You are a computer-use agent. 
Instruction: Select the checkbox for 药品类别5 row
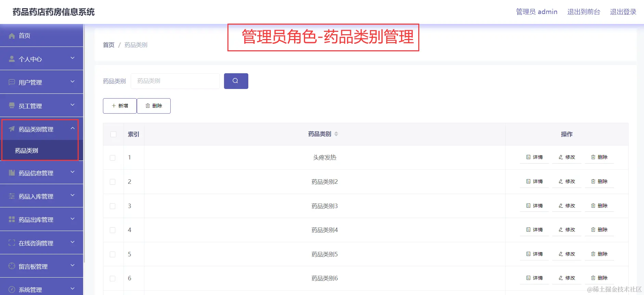tap(113, 254)
